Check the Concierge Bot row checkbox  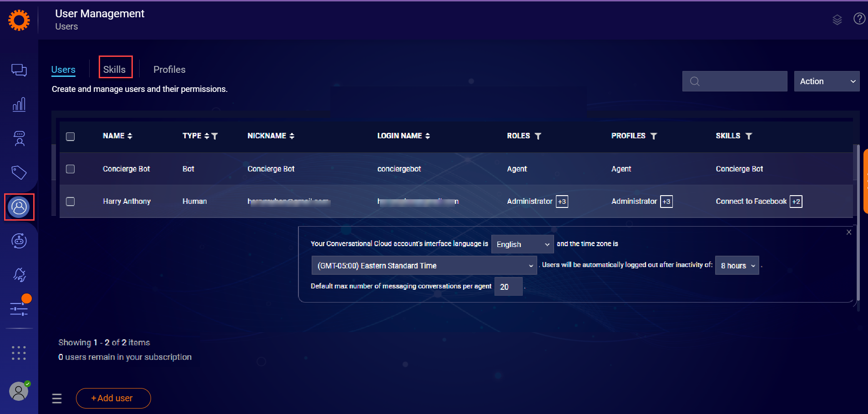tap(70, 169)
